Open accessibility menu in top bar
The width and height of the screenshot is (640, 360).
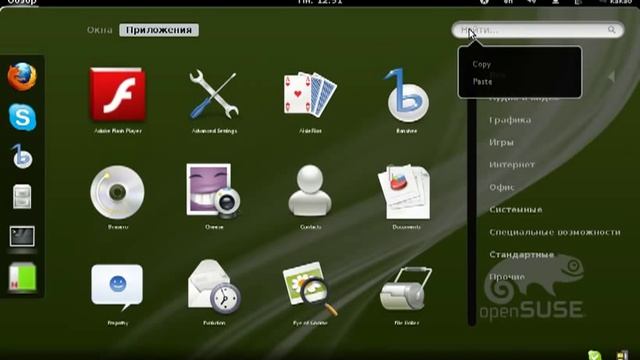pos(484,2)
